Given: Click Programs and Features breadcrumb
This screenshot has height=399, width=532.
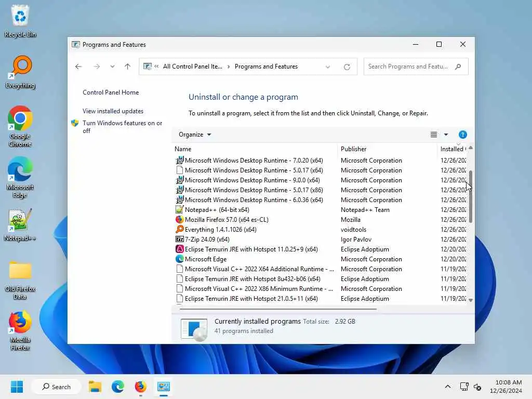Looking at the screenshot, I should 267,66.
